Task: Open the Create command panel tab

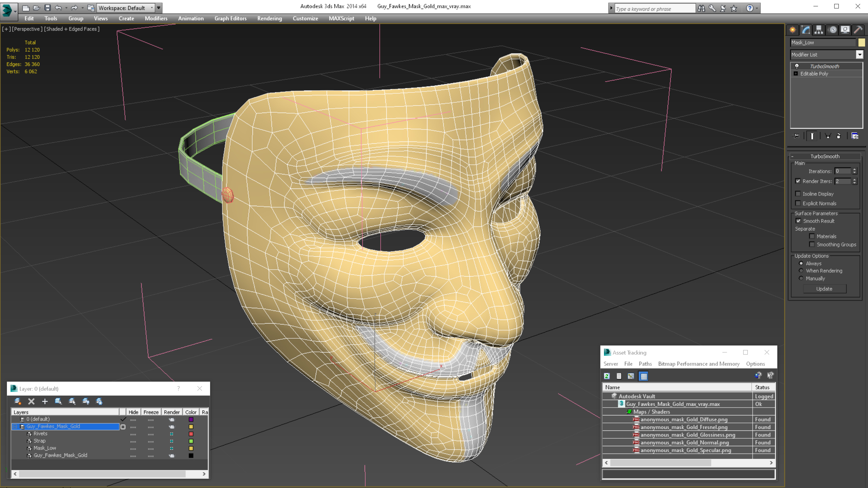Action: [793, 30]
